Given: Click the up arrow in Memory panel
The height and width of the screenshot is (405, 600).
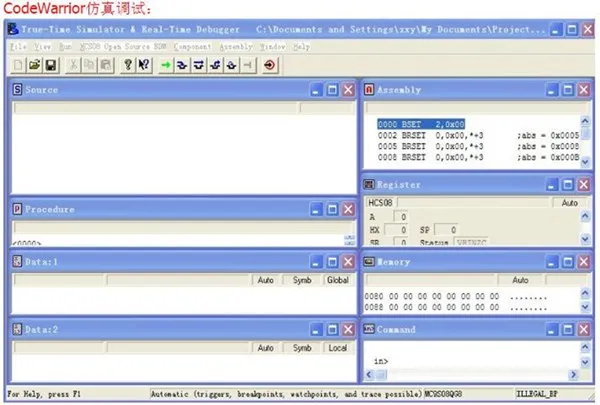Looking at the screenshot, I should point(585,294).
